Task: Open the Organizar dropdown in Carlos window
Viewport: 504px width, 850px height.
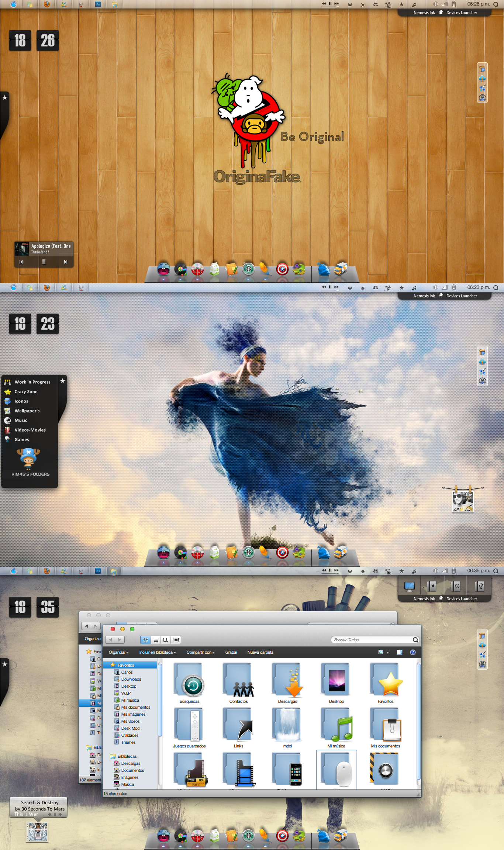Action: [118, 652]
